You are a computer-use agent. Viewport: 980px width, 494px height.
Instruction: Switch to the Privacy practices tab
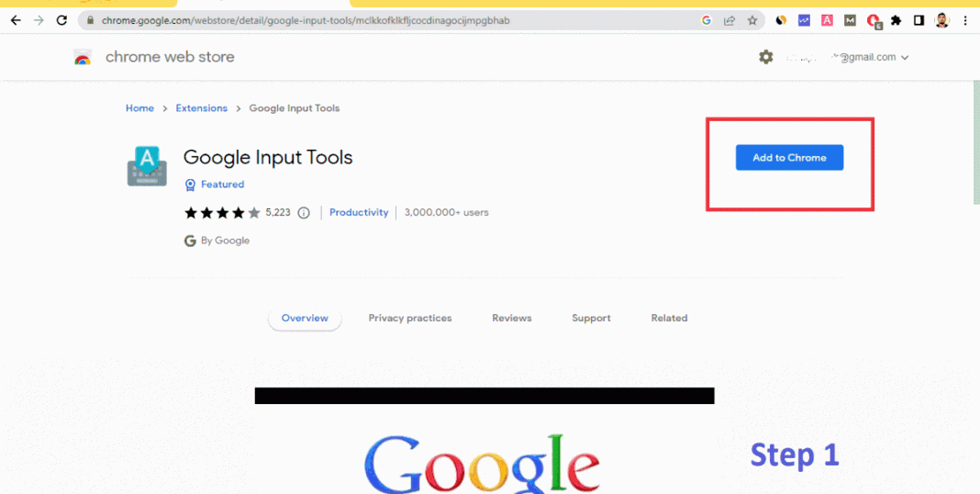click(410, 319)
